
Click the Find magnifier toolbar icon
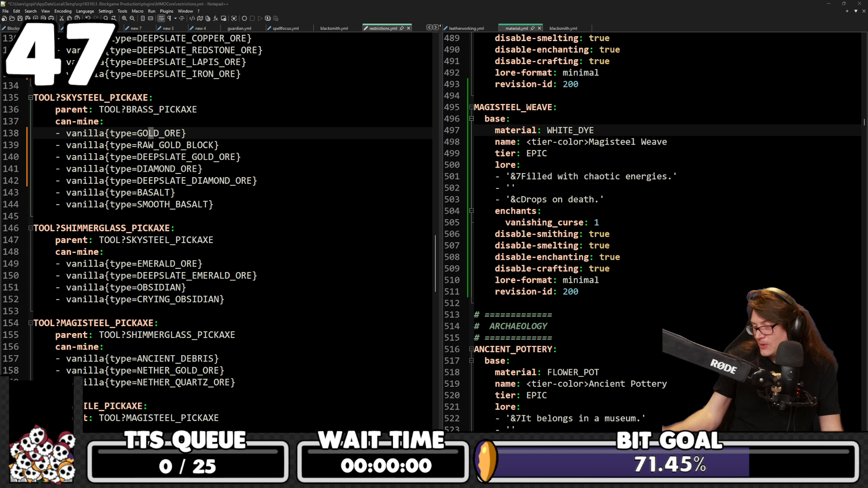[106, 19]
